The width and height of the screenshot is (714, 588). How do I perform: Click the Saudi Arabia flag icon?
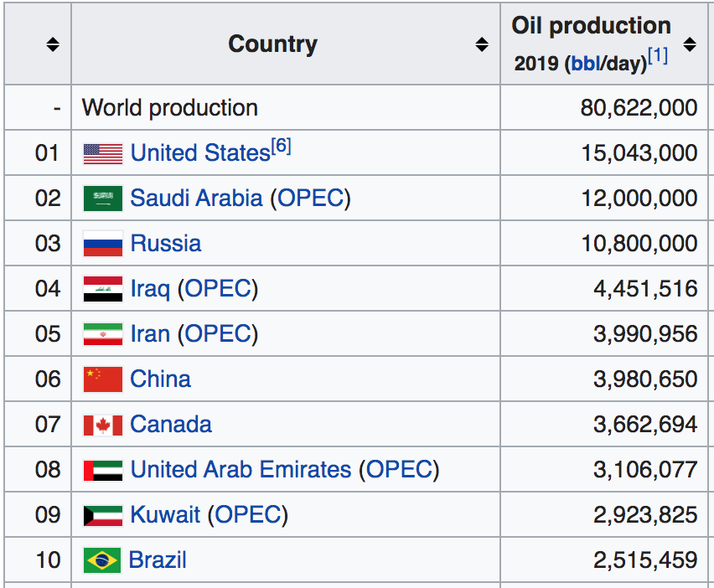click(103, 199)
